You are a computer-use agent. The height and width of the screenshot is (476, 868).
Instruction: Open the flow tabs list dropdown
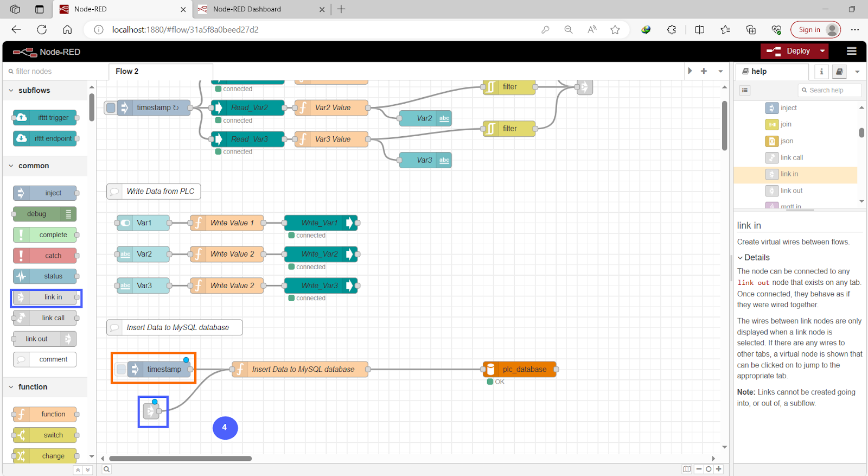[x=720, y=71]
